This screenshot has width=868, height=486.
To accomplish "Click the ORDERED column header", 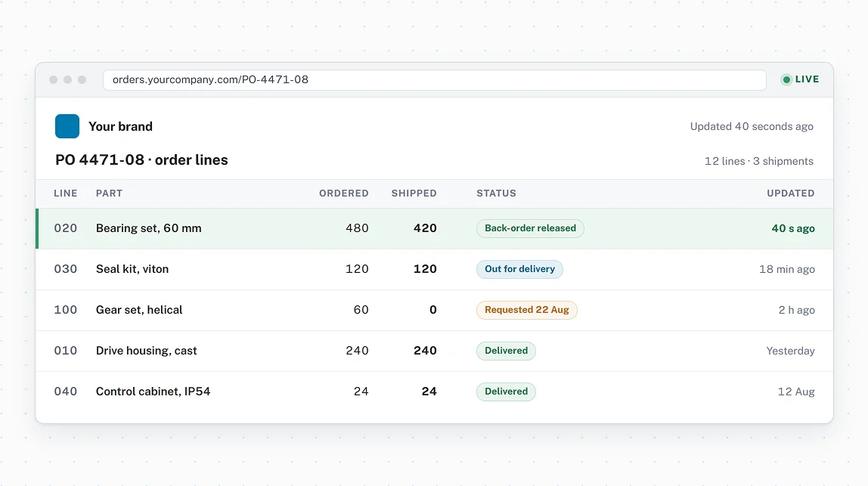I will [x=344, y=193].
